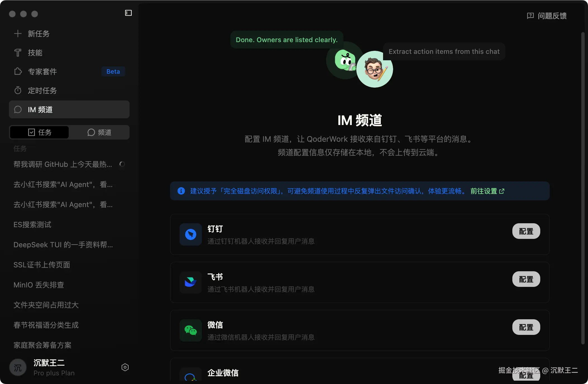Click the 通过钉钉机器人接收并回复用户消息 description
This screenshot has height=384, width=588.
point(261,241)
